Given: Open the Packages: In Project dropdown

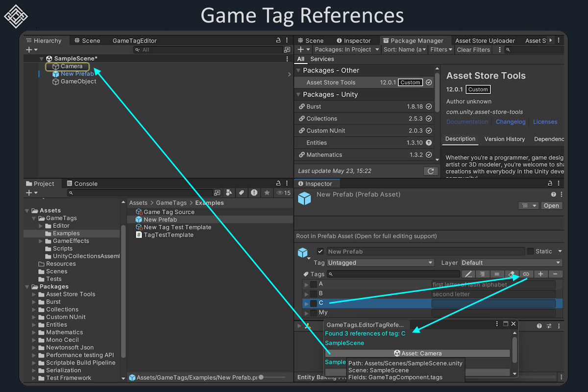Looking at the screenshot, I should pyautogui.click(x=347, y=49).
